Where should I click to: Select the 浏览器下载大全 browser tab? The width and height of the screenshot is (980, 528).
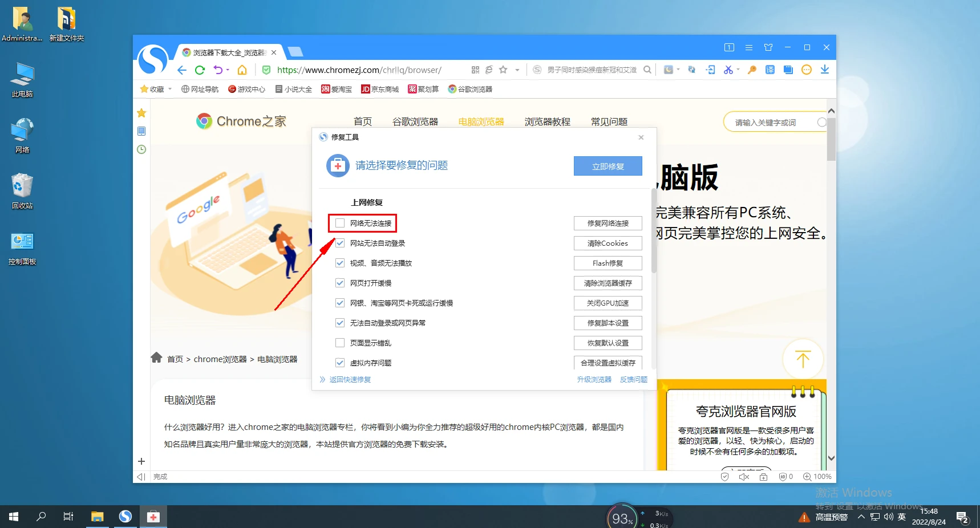(x=228, y=52)
